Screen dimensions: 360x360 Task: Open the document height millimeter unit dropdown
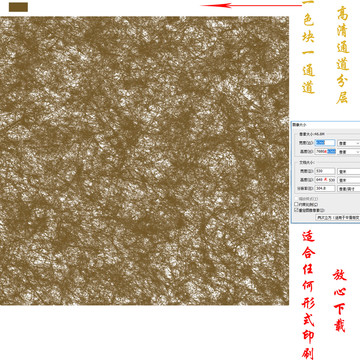coord(349,180)
